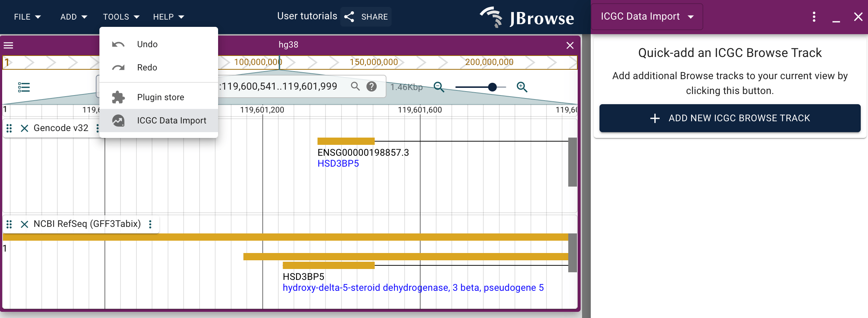Viewport: 868px width, 318px height.
Task: Click the 1.46Kbp region size label
Action: pyautogui.click(x=406, y=87)
